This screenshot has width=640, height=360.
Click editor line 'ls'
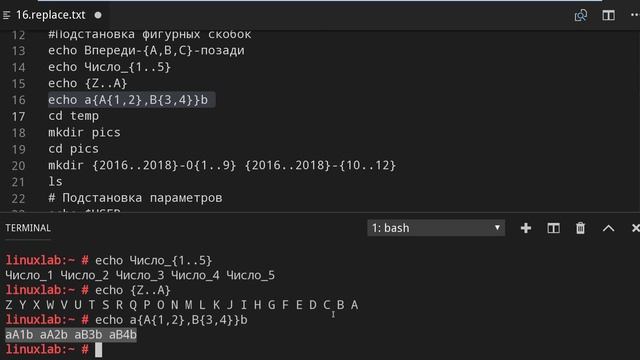56,182
